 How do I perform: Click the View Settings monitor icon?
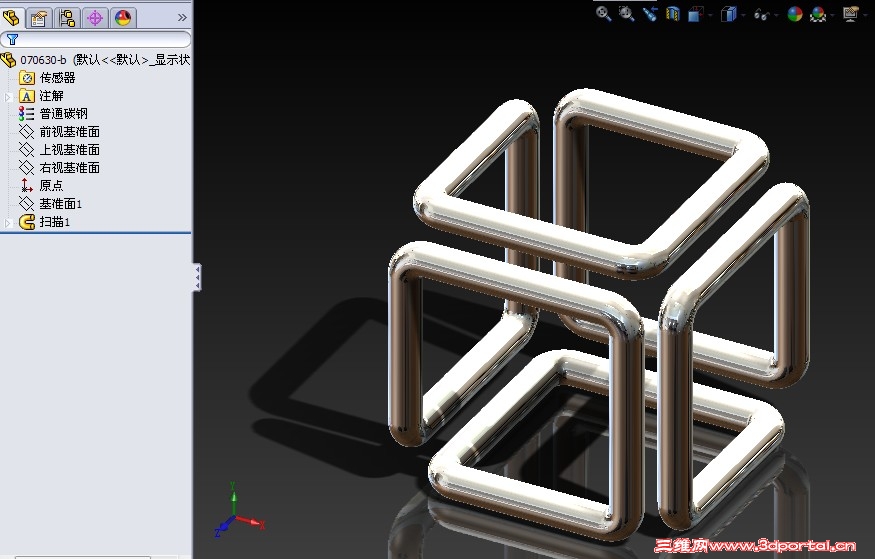click(x=850, y=14)
